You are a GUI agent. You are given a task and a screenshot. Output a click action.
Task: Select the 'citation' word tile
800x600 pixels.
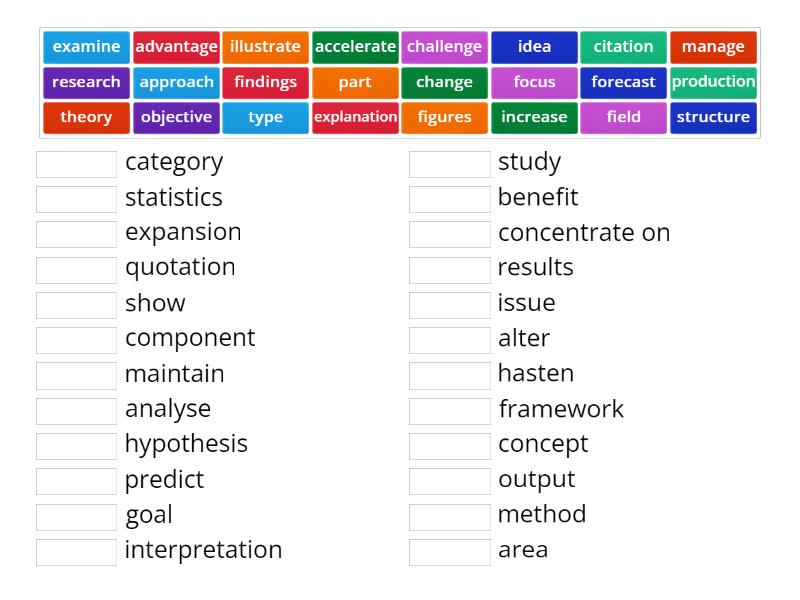(x=623, y=47)
